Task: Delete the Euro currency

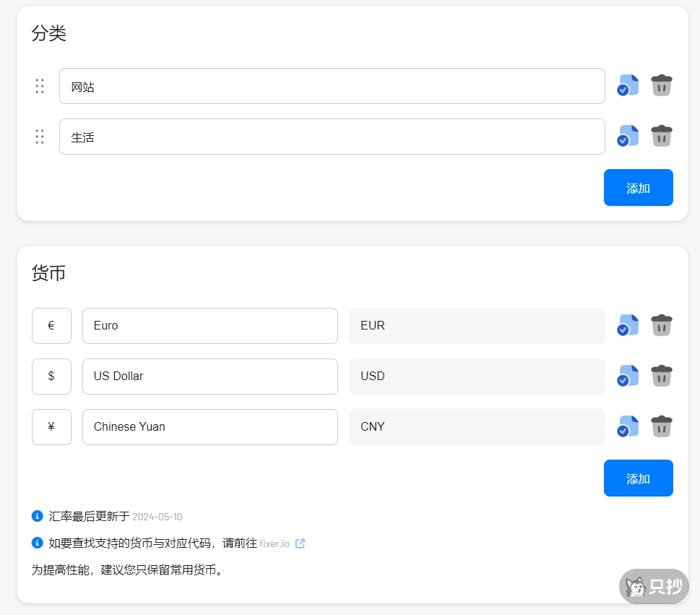Action: [661, 325]
